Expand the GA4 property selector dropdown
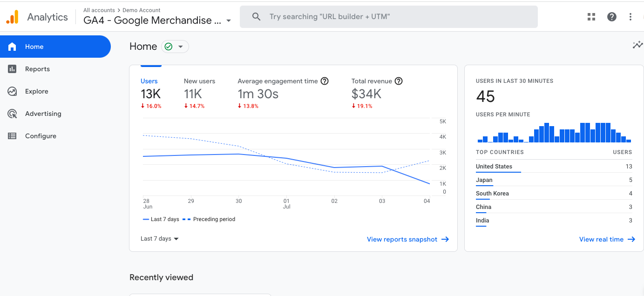This screenshot has height=296, width=644. click(x=229, y=20)
